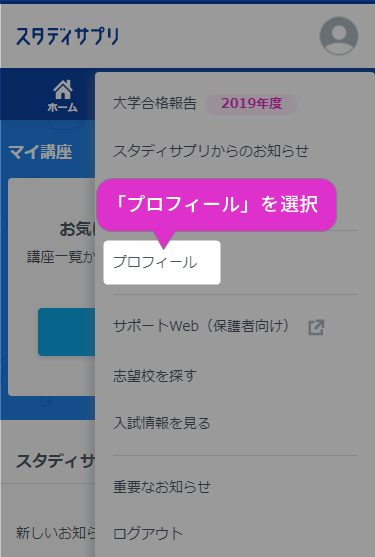Screen dimensions: 375x557
Task: Open スタディサプリからのお知らせ
Action: coord(211,151)
